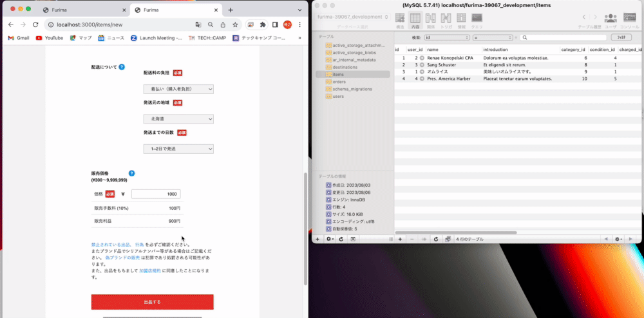Open the YouTube bookmark
Viewport: 644px width, 318px height.
pos(50,38)
